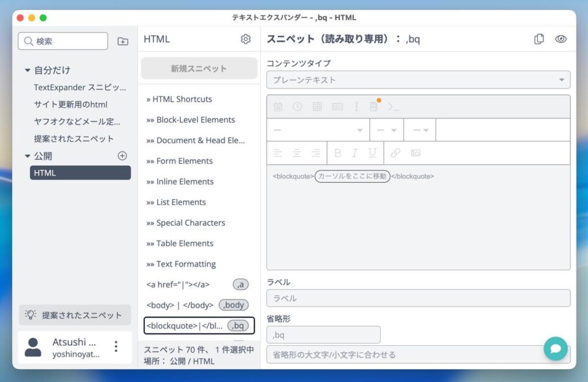Click Atsushi account name
The image size is (588, 382).
tap(74, 342)
